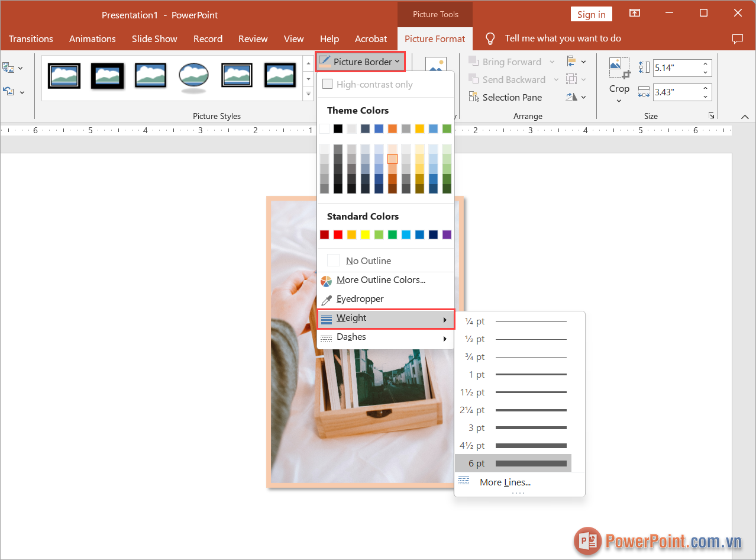The image size is (756, 560).
Task: Set border weight to 4½ pt
Action: (x=513, y=446)
